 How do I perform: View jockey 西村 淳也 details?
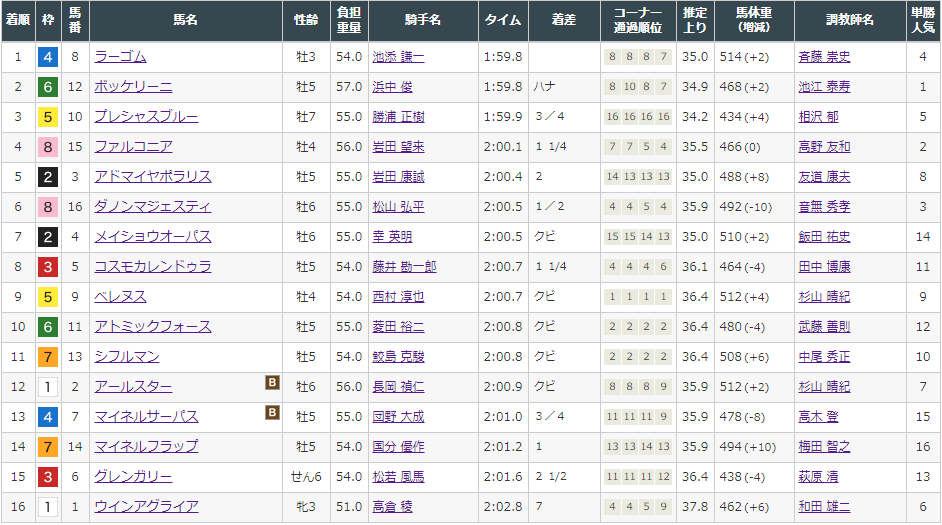coord(398,297)
